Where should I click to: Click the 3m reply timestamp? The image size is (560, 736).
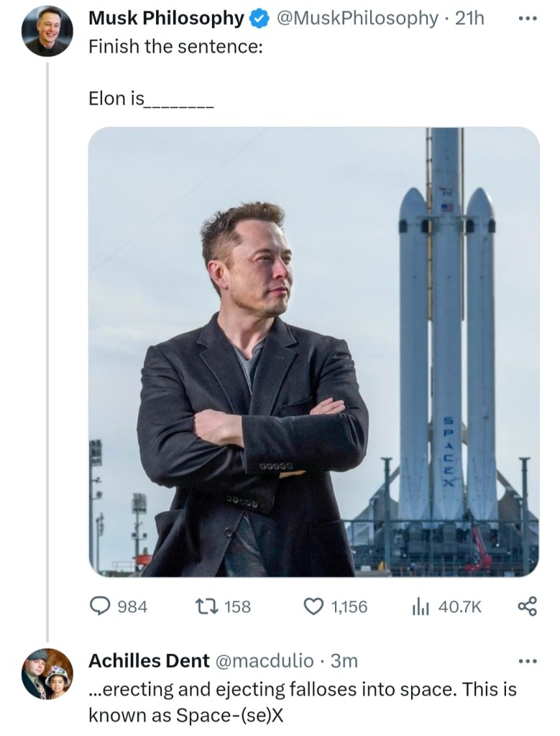[x=344, y=660]
